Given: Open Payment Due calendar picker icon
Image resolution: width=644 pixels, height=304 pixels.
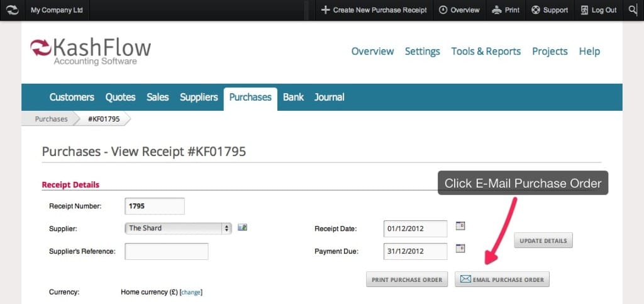Looking at the screenshot, I should point(460,249).
